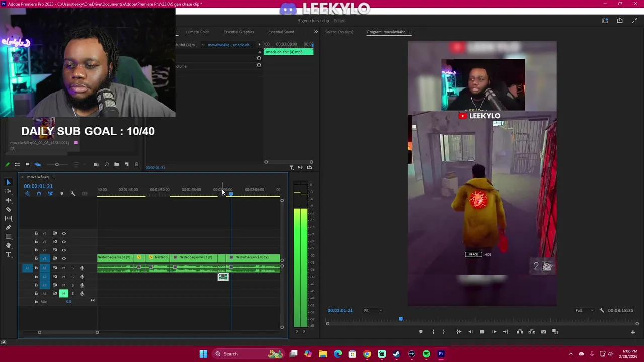Click Export Frame camera icon
This screenshot has height=362, width=644.
point(543,332)
